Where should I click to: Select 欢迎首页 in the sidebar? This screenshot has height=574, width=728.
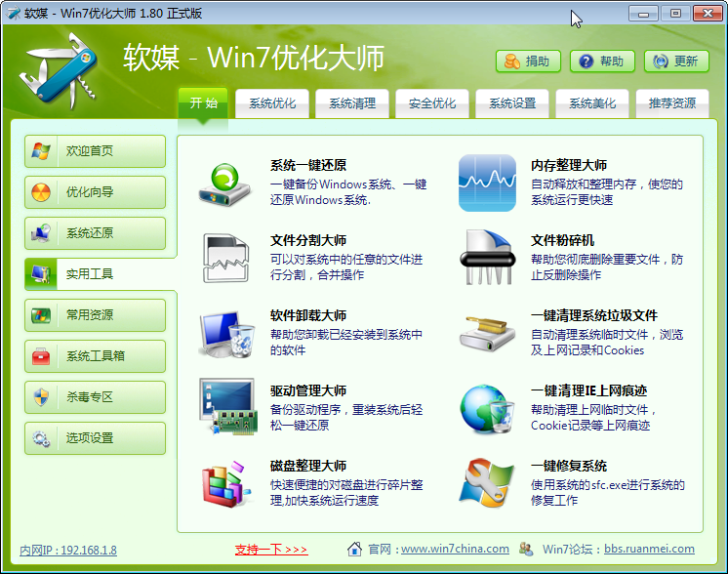96,151
